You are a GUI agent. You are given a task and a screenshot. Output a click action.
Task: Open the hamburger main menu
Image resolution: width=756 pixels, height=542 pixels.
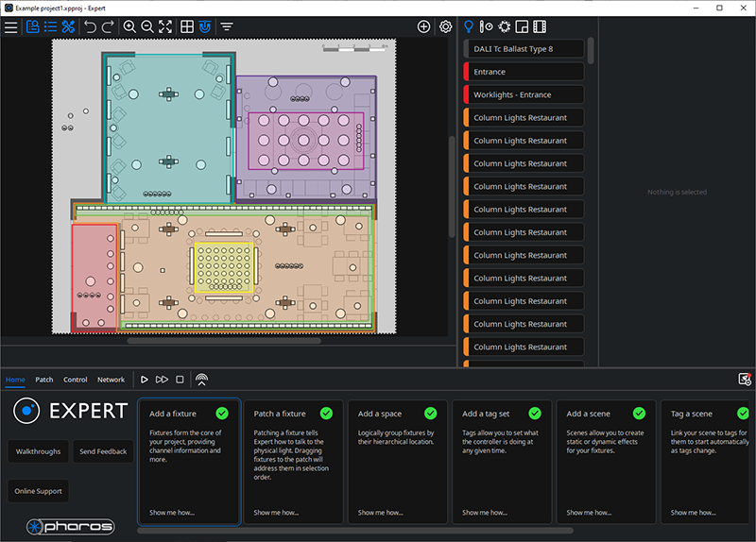11,27
